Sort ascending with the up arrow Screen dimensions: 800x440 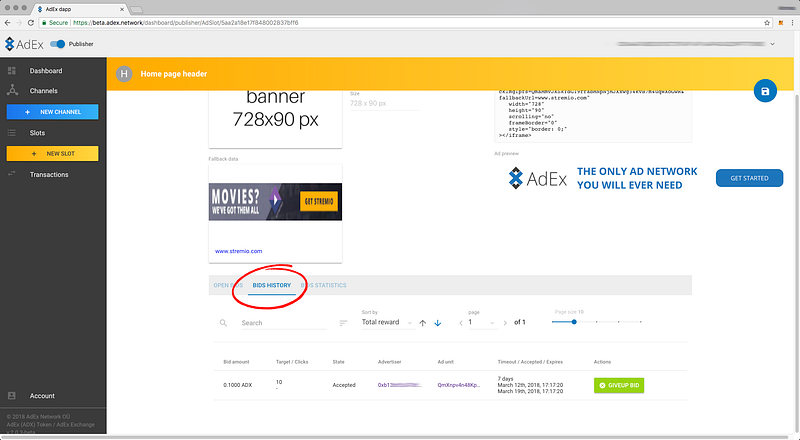[422, 323]
